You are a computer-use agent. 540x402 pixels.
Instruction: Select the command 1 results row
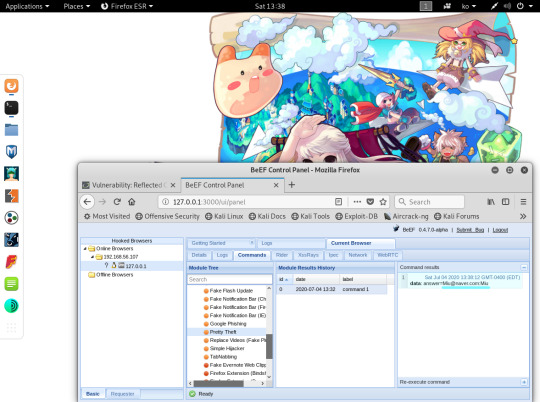pyautogui.click(x=332, y=289)
